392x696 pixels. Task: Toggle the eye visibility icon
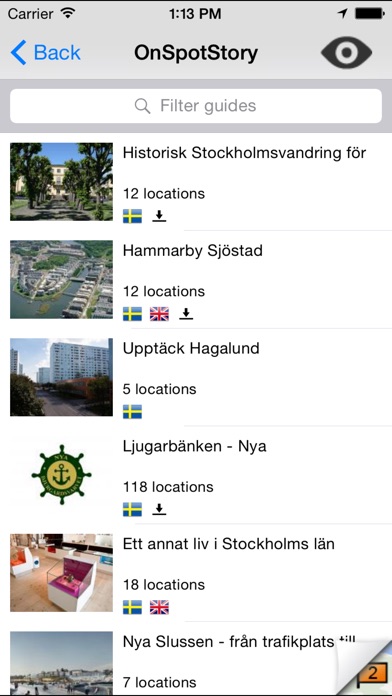[x=346, y=53]
